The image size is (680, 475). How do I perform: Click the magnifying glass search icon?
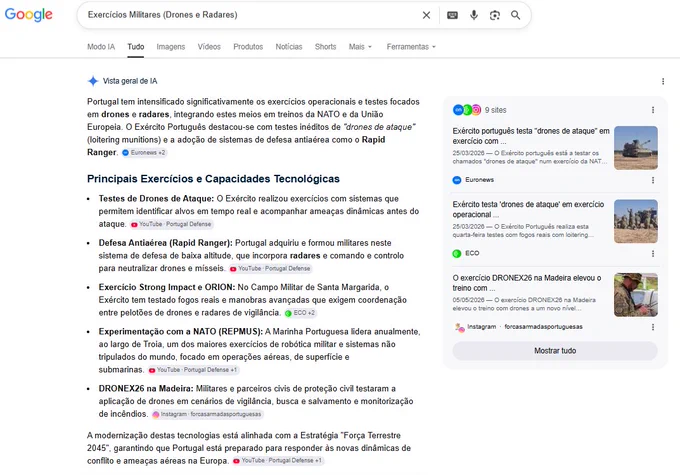[x=516, y=15]
